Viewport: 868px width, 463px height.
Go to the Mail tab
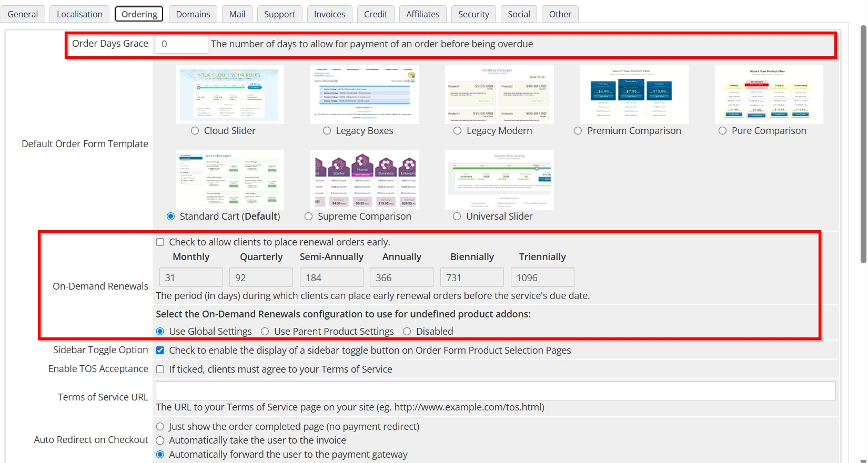pos(237,14)
